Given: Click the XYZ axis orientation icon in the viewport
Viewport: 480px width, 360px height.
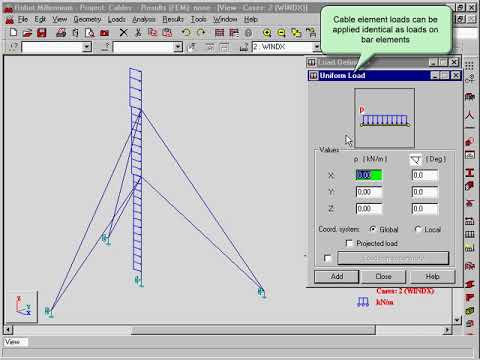Looking at the screenshot, I should coord(23,306).
